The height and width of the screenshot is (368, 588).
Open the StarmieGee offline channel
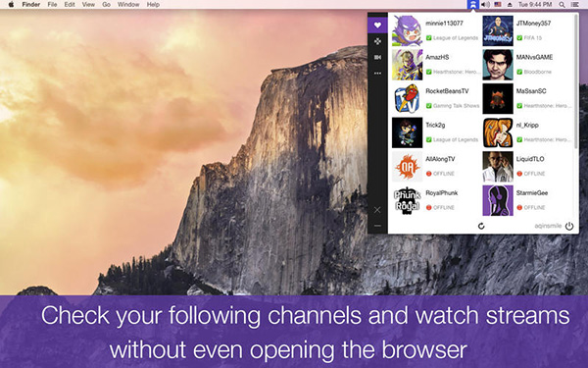pyautogui.click(x=527, y=200)
